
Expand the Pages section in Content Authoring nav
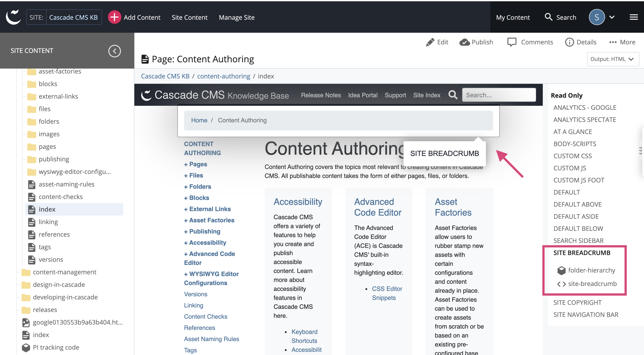point(195,164)
